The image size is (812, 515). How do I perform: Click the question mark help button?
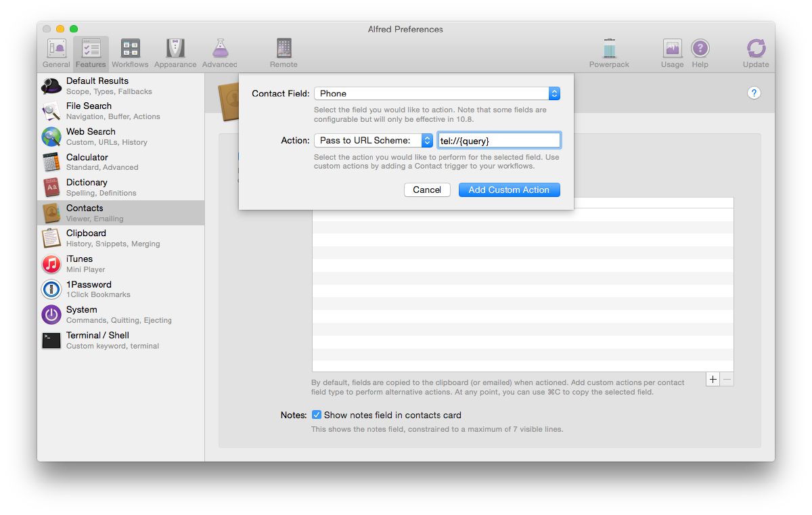[754, 93]
